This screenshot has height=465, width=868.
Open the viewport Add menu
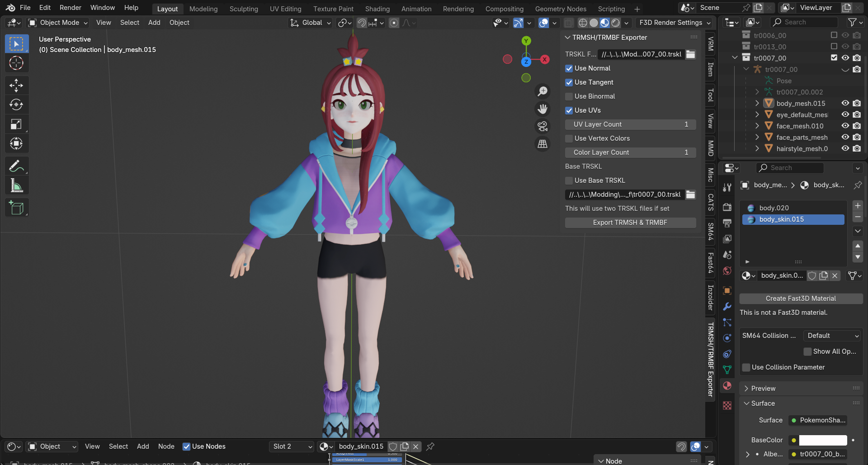tap(154, 23)
